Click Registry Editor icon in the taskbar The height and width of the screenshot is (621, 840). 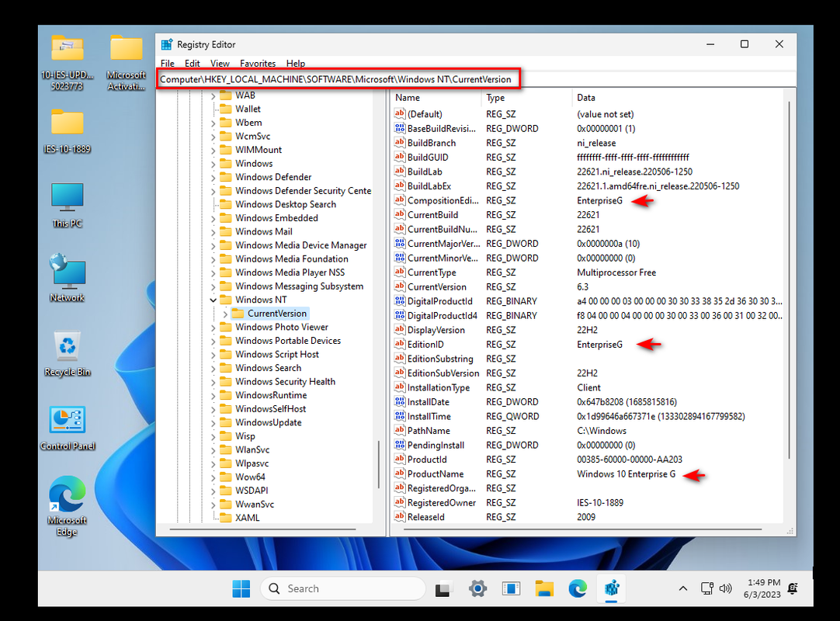tap(611, 589)
